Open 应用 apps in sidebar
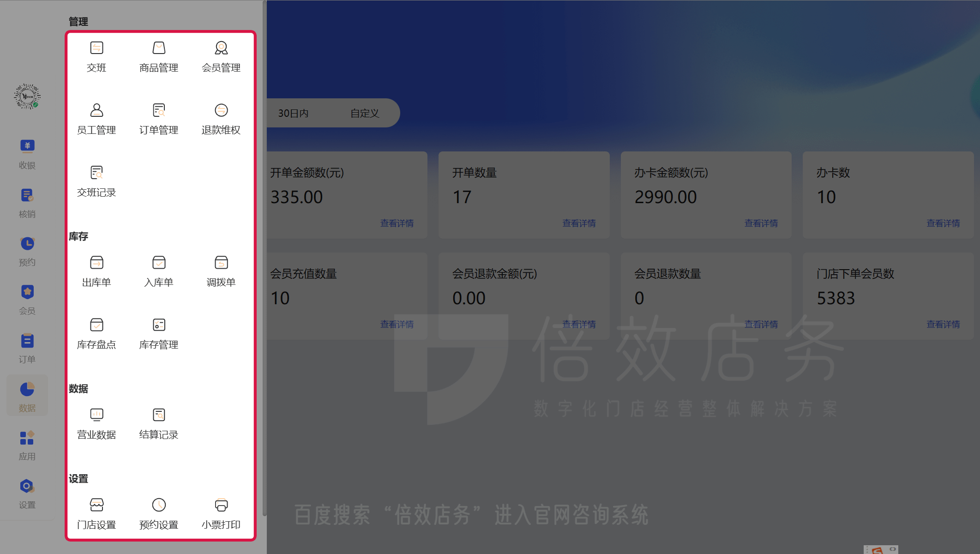The width and height of the screenshot is (980, 554). coord(27,446)
